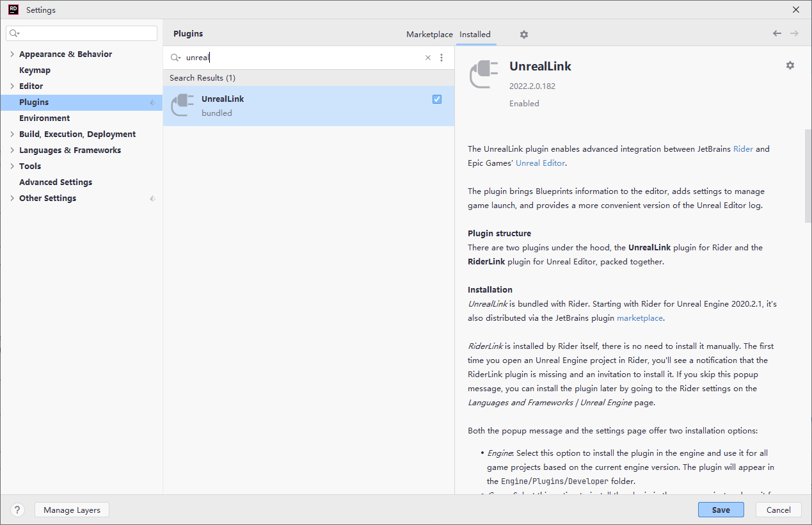812x525 pixels.
Task: Click the settings search magnifier icon
Action: 14,33
